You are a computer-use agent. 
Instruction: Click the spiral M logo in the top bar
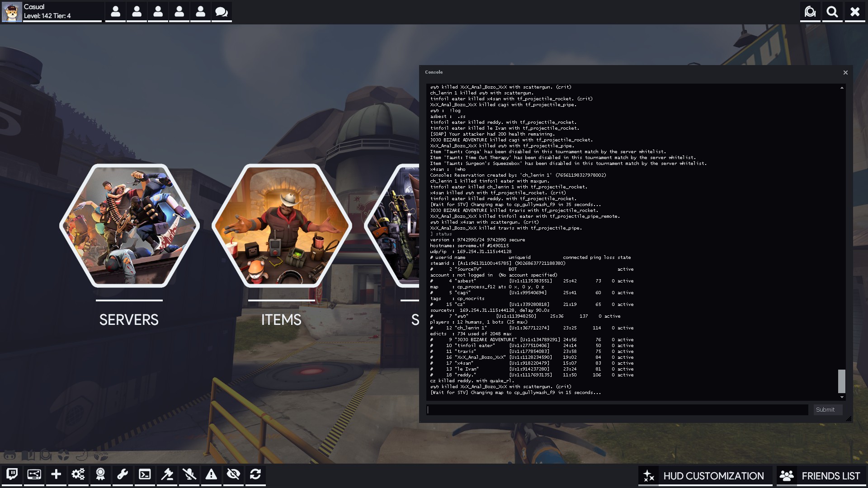[810, 12]
